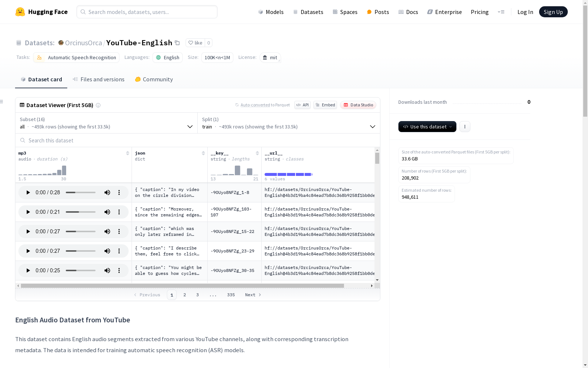Expand the Subset dropdown
The width and height of the screenshot is (588, 368).
coord(107,123)
